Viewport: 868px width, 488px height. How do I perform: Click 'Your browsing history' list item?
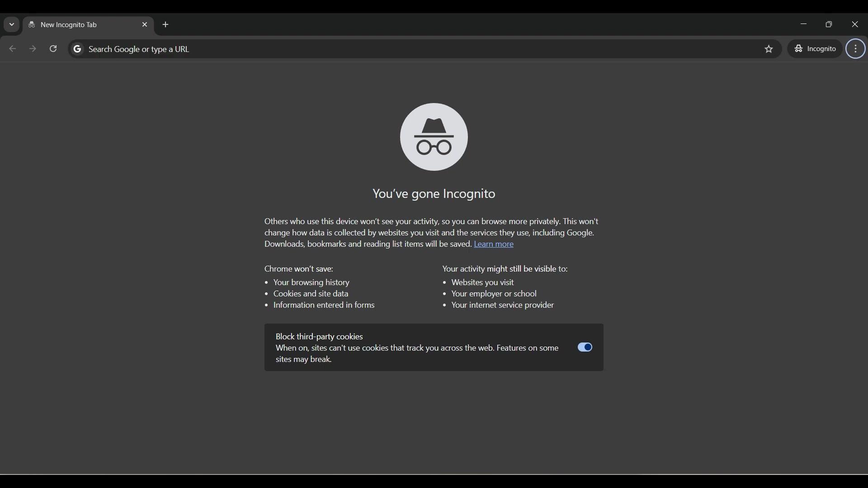311,283
